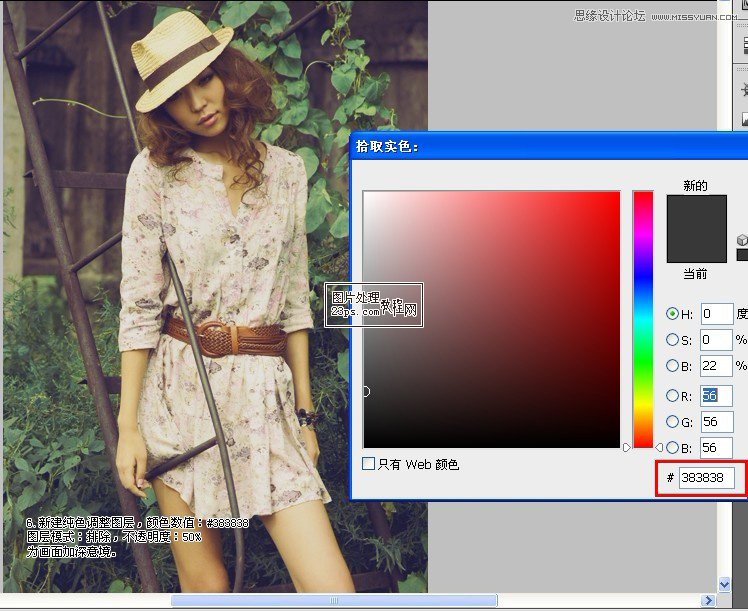Click the R value field showing 56
The height and width of the screenshot is (611, 748).
[717, 396]
